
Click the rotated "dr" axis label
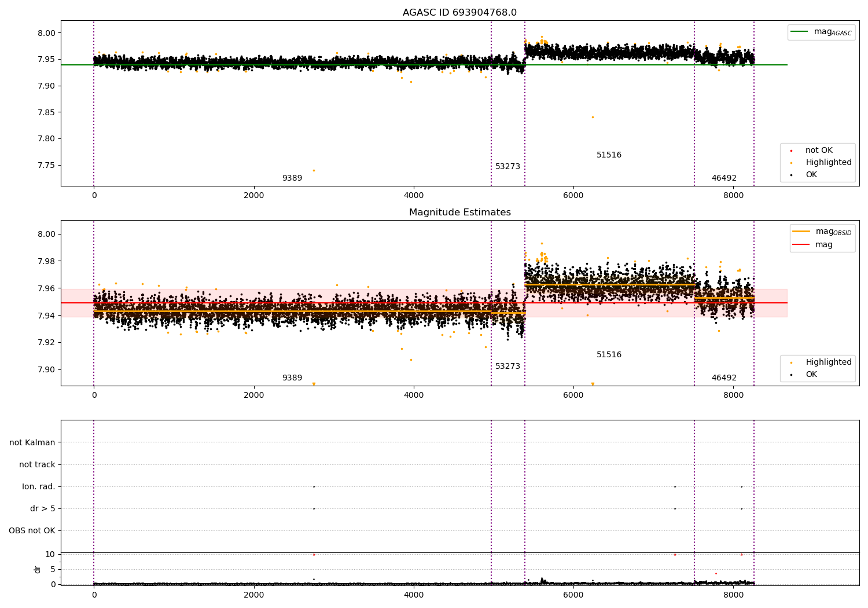[x=38, y=570]
